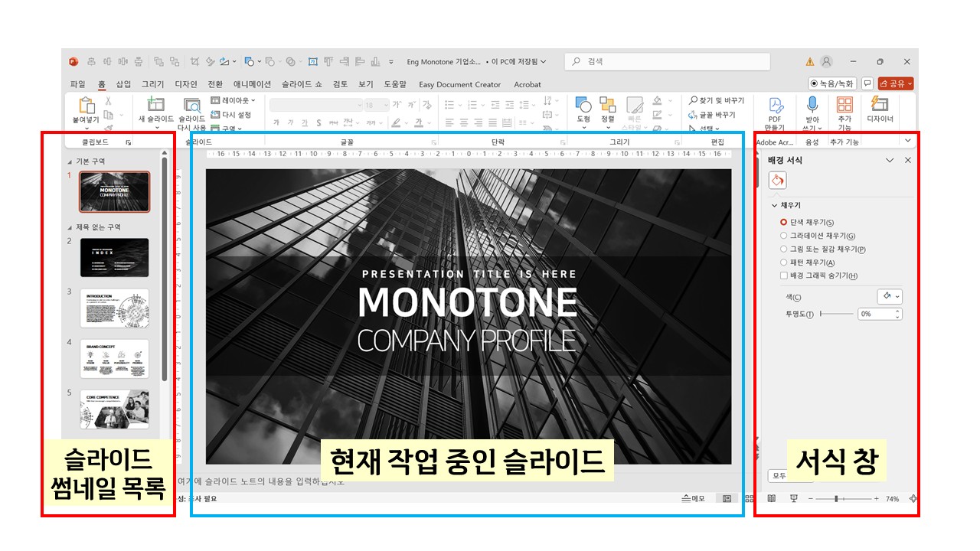Viewport: 980px width, 551px height.
Task: Click the 정렬 (Arrange) icon
Action: pos(607,104)
